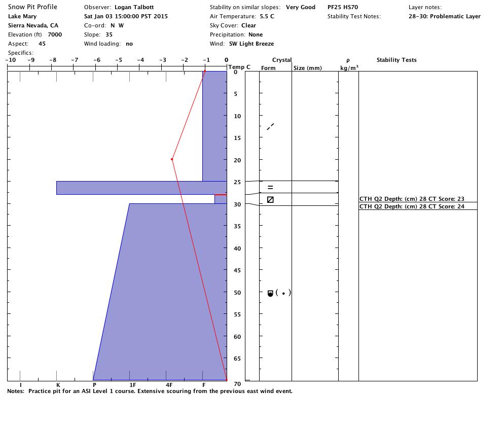Click the red problematic layer marker at 28 cm
The image size is (504, 426).
pyautogui.click(x=221, y=195)
